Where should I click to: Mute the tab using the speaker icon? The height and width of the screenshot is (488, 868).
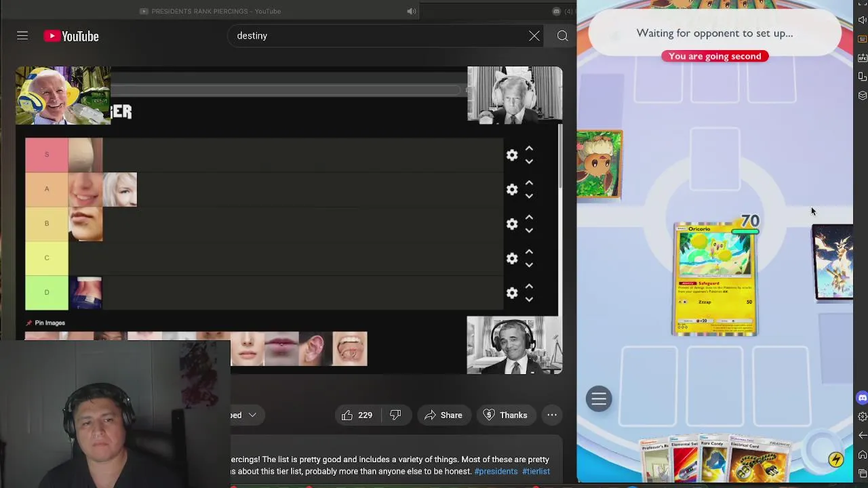tap(411, 11)
